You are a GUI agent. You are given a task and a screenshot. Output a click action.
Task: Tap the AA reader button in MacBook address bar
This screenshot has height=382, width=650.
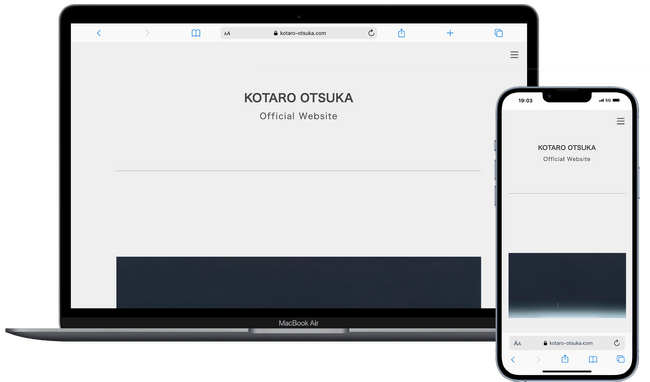[x=227, y=33]
